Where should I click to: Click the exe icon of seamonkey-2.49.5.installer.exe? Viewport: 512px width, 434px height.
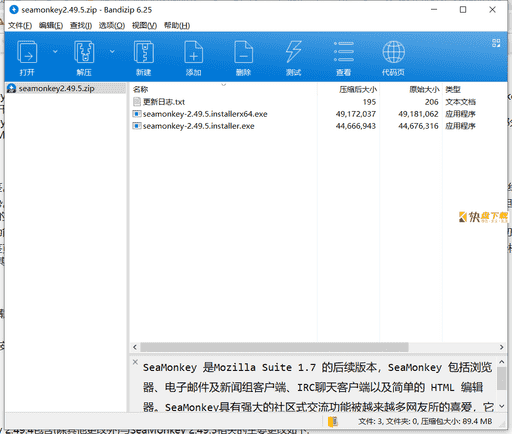click(x=137, y=126)
